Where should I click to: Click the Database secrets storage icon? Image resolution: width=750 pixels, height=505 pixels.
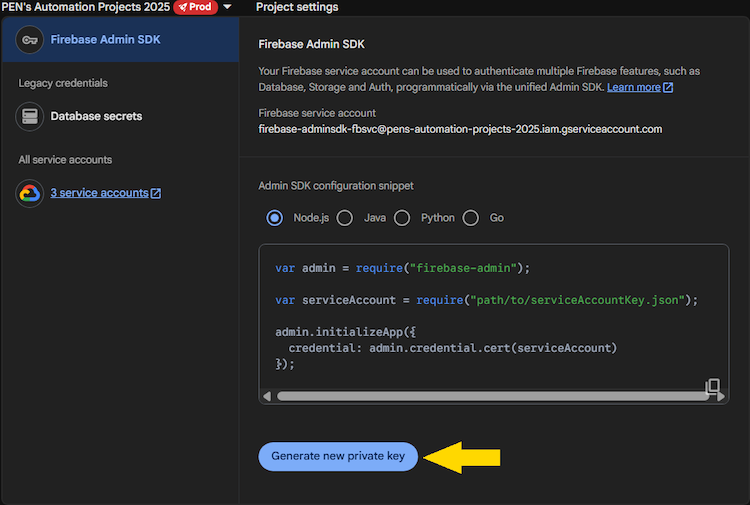(x=30, y=116)
